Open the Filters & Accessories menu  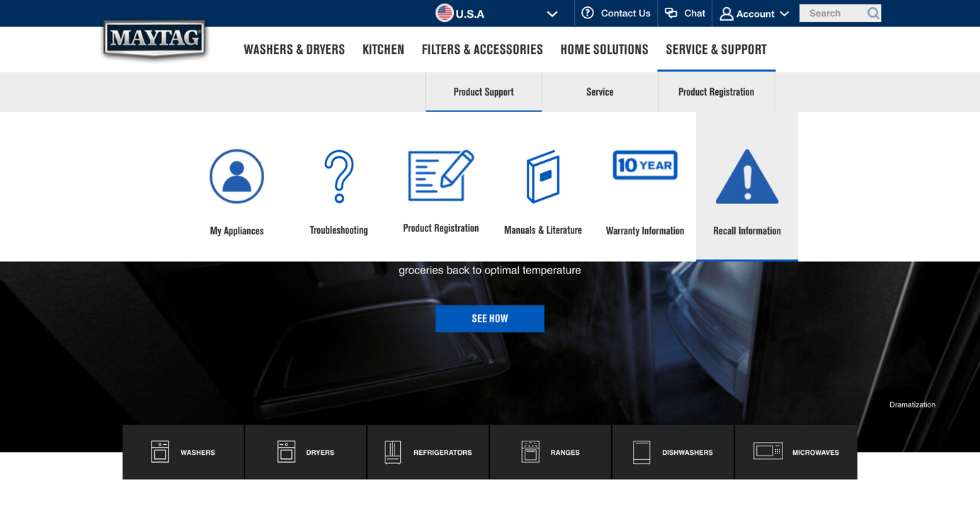click(482, 50)
